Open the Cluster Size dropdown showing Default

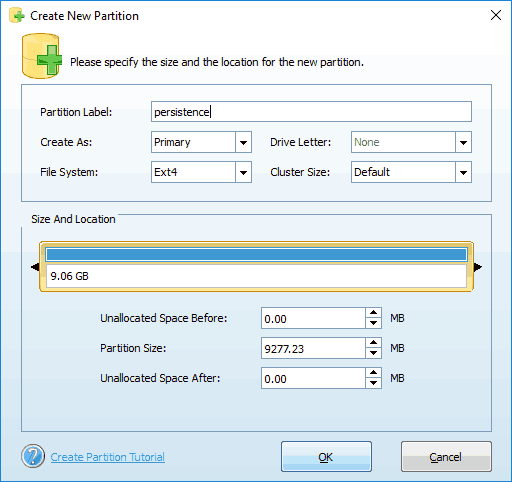coord(411,172)
